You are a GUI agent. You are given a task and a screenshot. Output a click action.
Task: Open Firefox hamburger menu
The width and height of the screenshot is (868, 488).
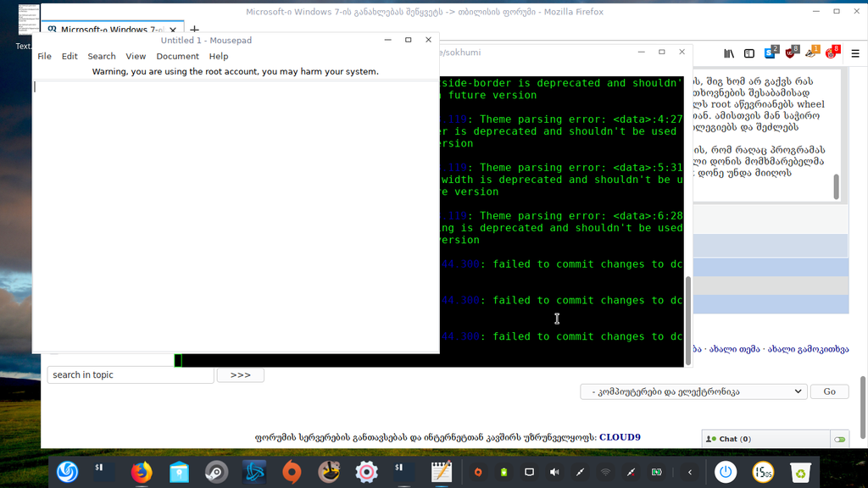(855, 53)
